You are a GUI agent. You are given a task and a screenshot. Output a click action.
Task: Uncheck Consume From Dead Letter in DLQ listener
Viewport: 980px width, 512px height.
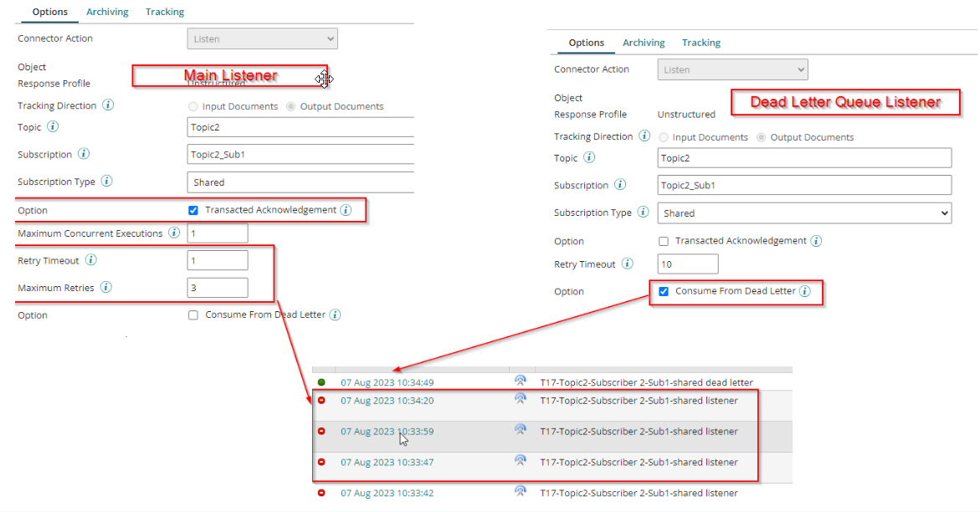coord(664,291)
